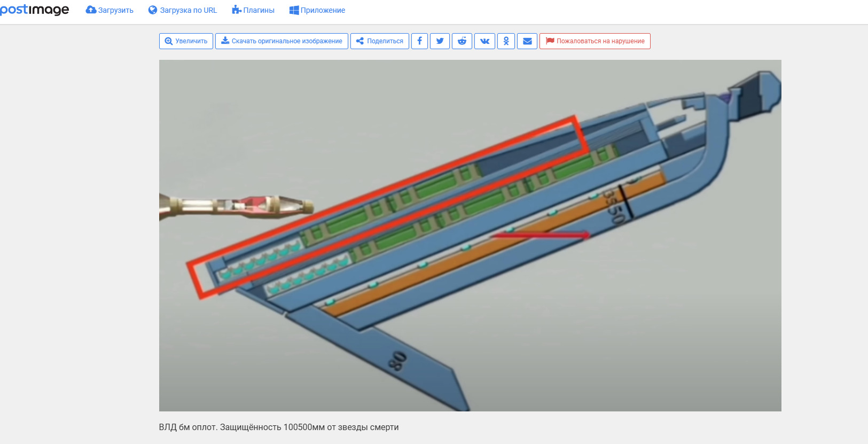The height and width of the screenshot is (444, 868).
Task: Share image on Reddit
Action: [x=462, y=41]
